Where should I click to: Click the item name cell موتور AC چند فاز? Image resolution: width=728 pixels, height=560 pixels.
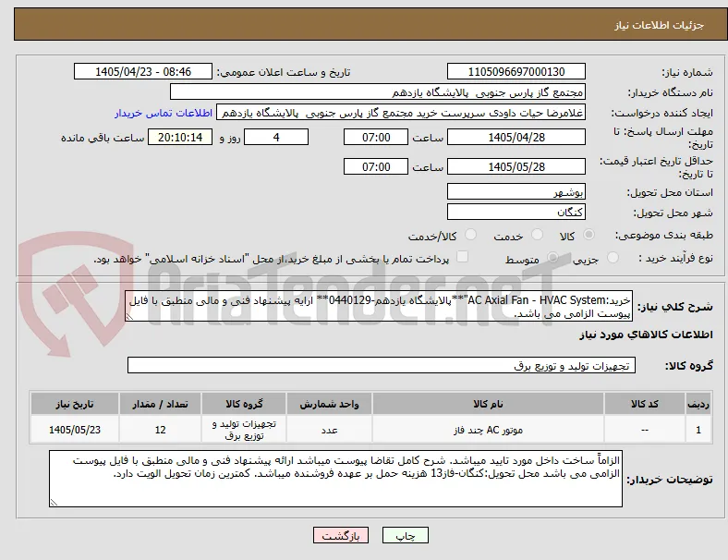pyautogui.click(x=488, y=430)
